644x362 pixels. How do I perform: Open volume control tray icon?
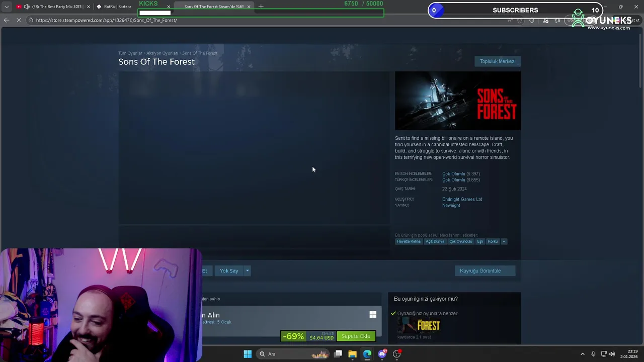click(612, 354)
